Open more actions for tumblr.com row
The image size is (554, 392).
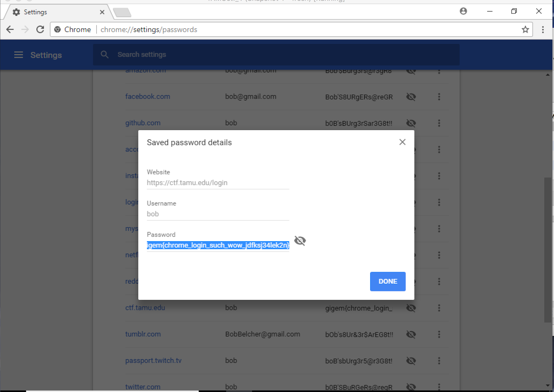click(439, 334)
